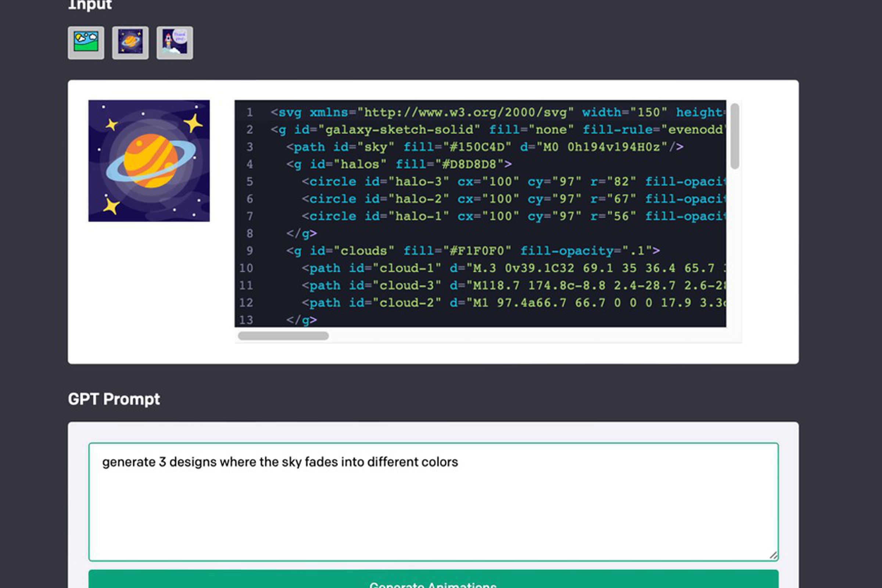Click the cloud-1 path code line
The image size is (882, 588).
tap(514, 268)
